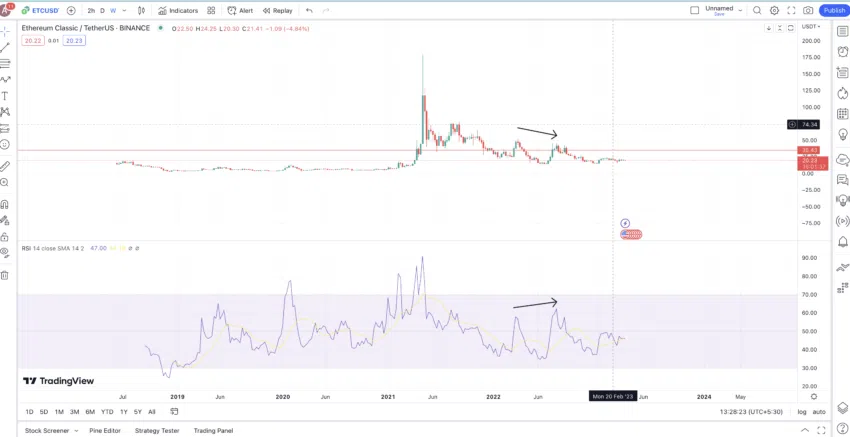Open the forecasting and position tools

tap(5, 128)
